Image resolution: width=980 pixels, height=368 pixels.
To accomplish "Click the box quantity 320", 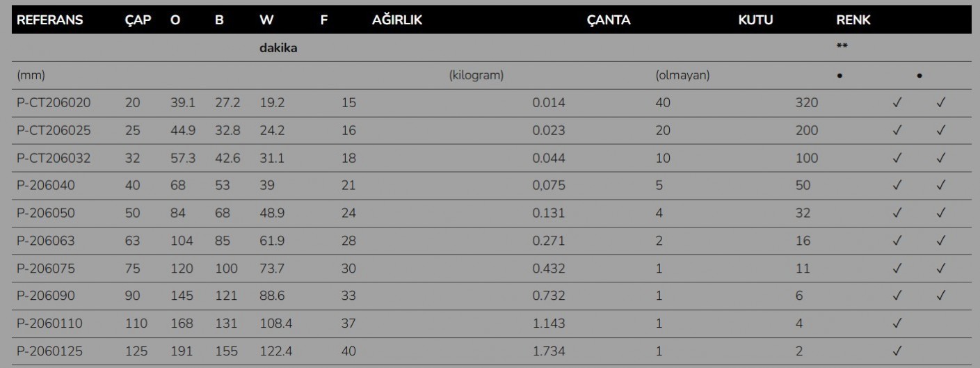I will 807,103.
